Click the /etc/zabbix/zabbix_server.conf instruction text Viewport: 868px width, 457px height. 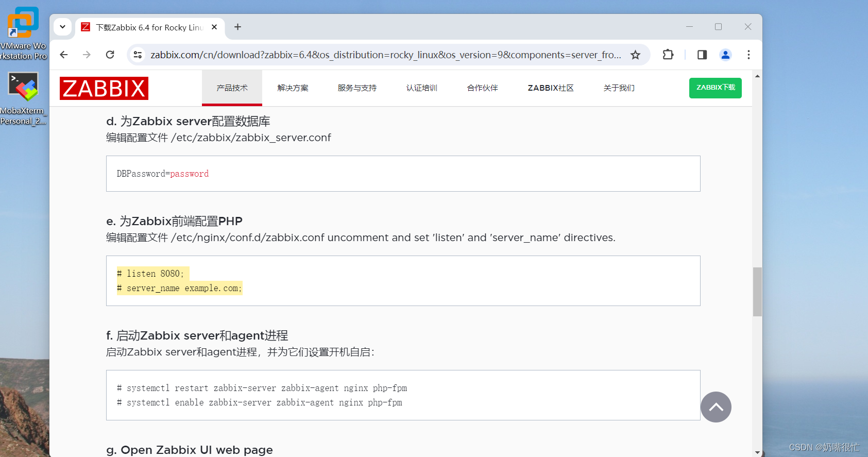pos(218,138)
